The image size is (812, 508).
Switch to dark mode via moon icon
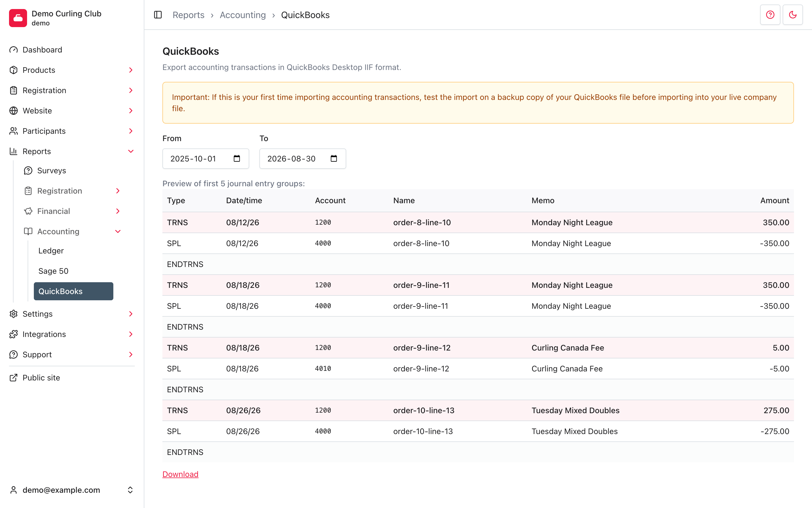pos(793,15)
